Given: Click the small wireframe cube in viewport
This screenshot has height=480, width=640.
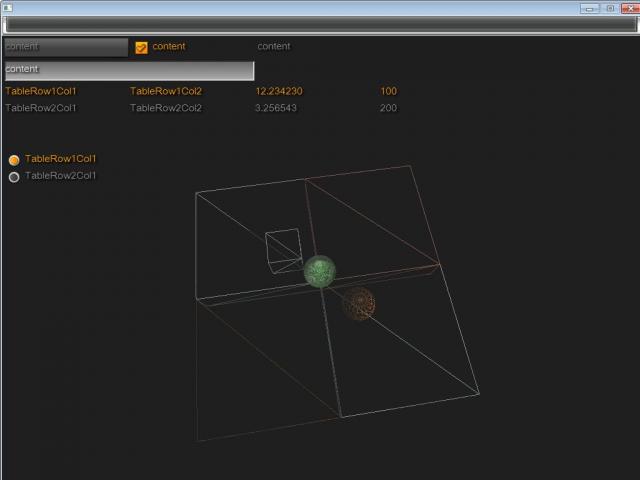Looking at the screenshot, I should coord(283,248).
